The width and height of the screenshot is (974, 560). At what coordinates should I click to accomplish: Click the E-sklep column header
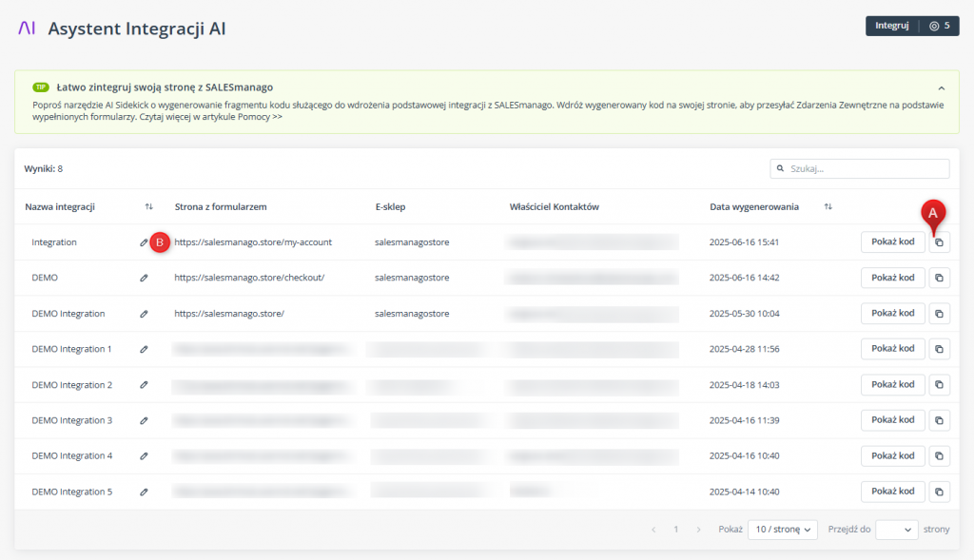[x=390, y=206]
